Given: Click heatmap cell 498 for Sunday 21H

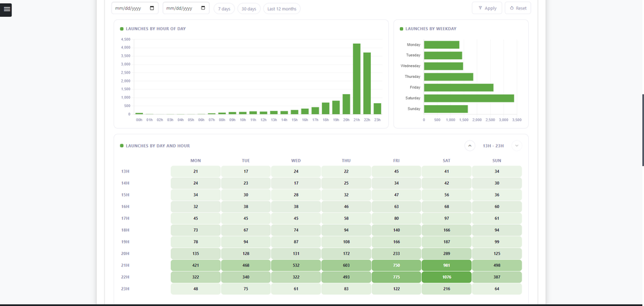Looking at the screenshot, I should [x=497, y=265].
